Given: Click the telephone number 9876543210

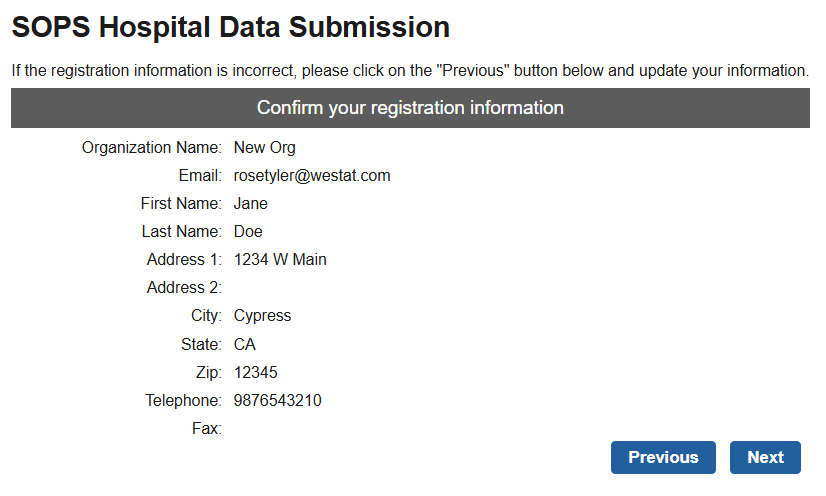Looking at the screenshot, I should (x=278, y=401).
